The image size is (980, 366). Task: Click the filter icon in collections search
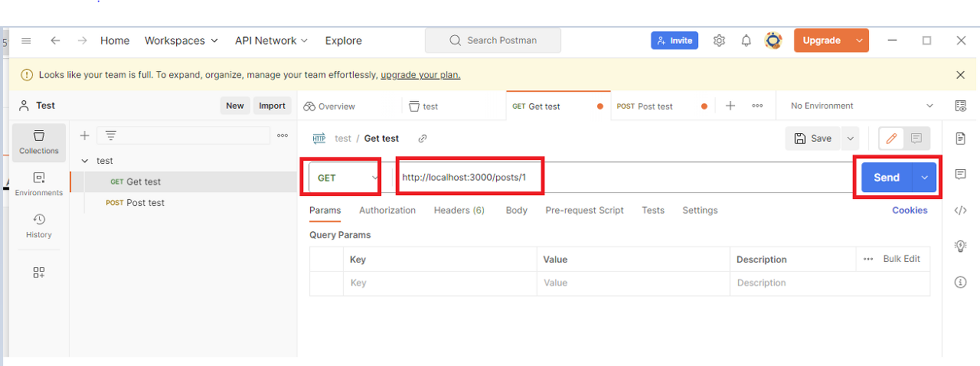tap(111, 136)
